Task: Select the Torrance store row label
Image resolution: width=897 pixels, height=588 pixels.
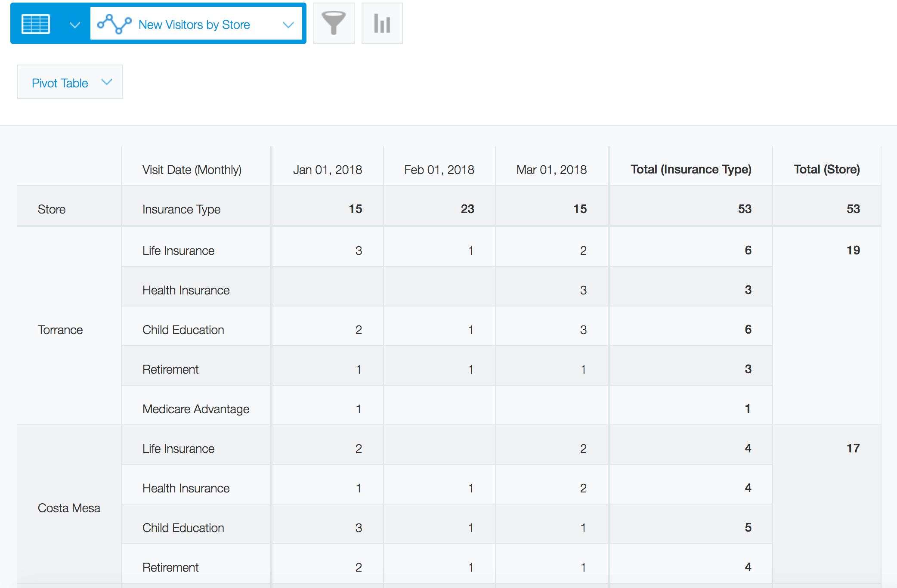Action: [60, 330]
